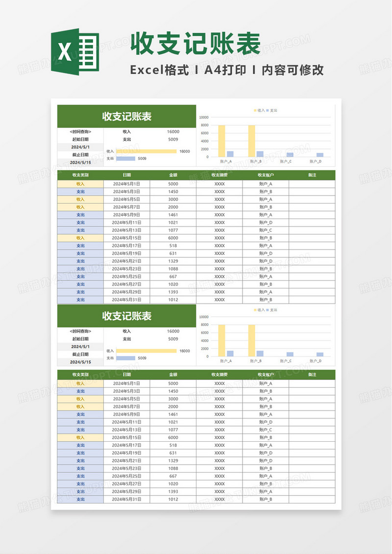Image resolution: width=392 pixels, height=554 pixels.
Task: Select 2024年5月29日 cell in lower table
Action: (x=127, y=492)
